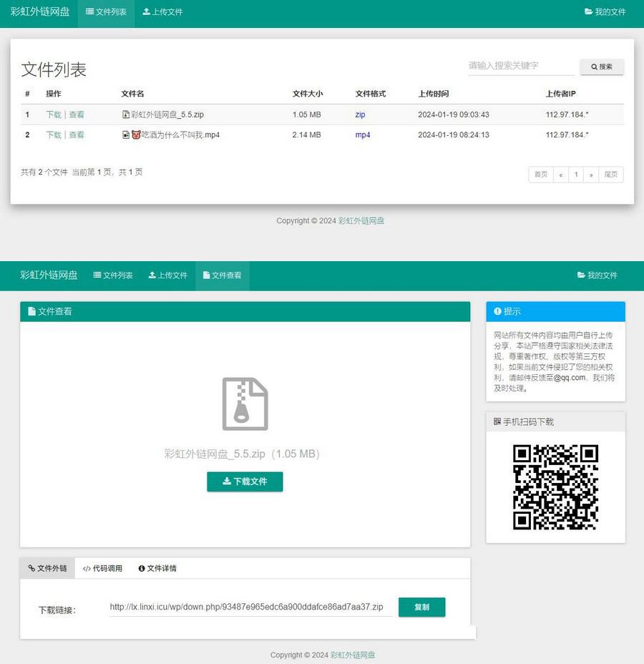Click the download URL text field
Screen dimensions: 644x664
click(247, 607)
